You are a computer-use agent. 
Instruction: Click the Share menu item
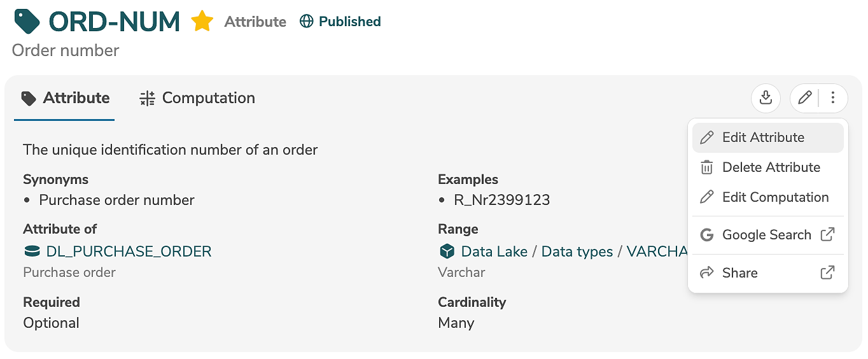pos(739,272)
